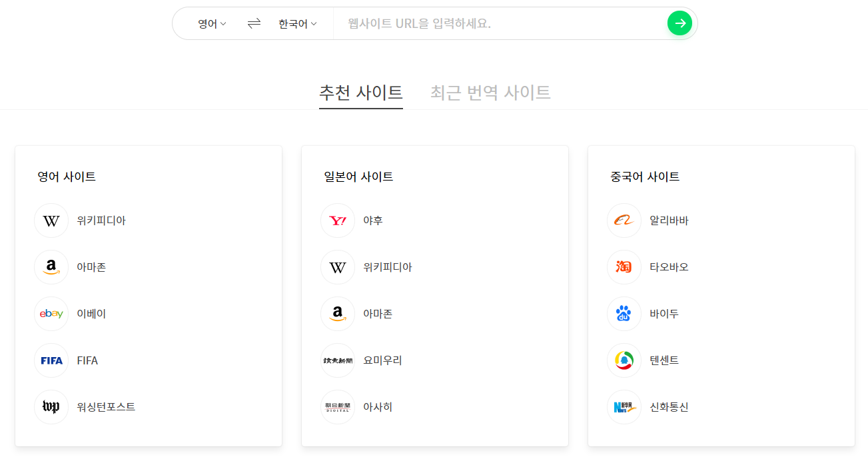Open the 이베이 link
Viewport: 868px width, 457px height.
pyautogui.click(x=91, y=314)
